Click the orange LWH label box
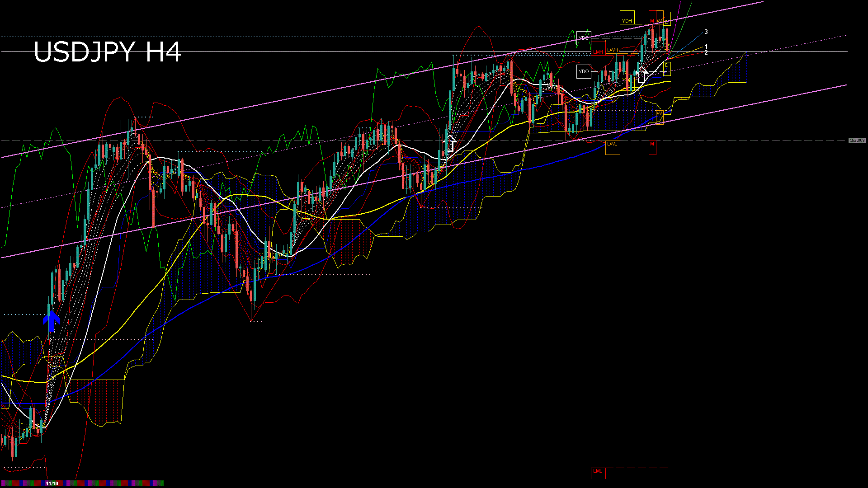The width and height of the screenshot is (868, 488). (613, 50)
